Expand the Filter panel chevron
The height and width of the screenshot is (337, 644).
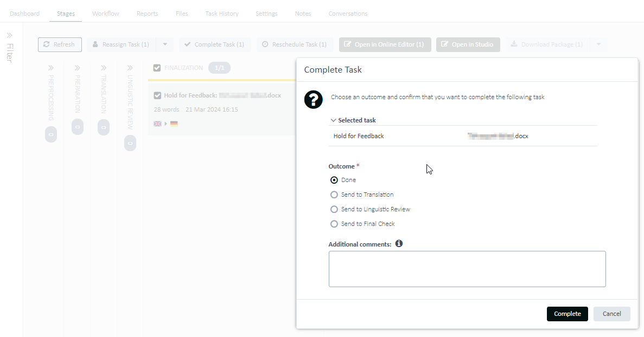click(10, 35)
